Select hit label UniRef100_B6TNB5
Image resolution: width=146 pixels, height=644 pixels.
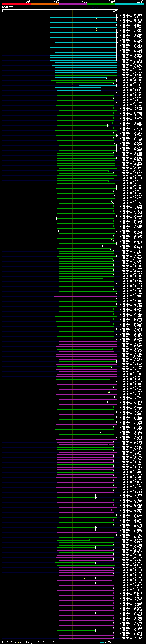tap(131, 47)
